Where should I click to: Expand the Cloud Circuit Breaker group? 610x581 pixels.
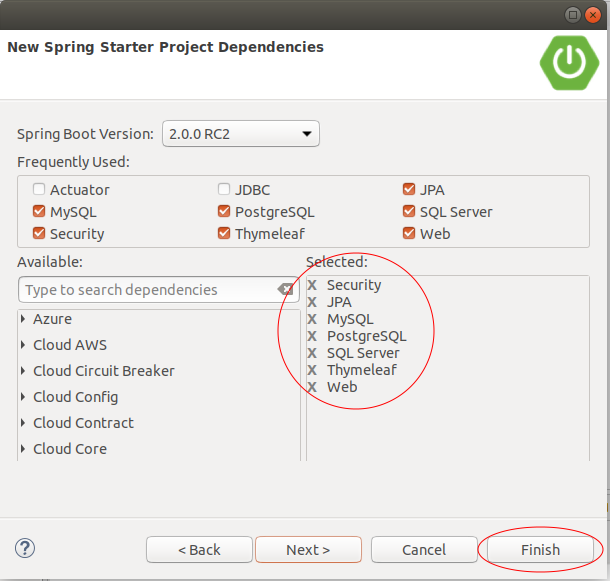[23, 371]
